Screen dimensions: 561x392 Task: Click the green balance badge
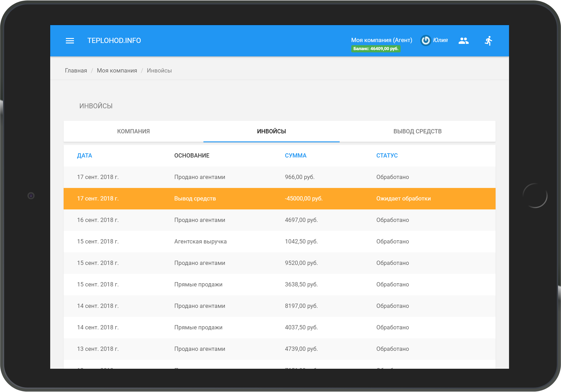(375, 49)
